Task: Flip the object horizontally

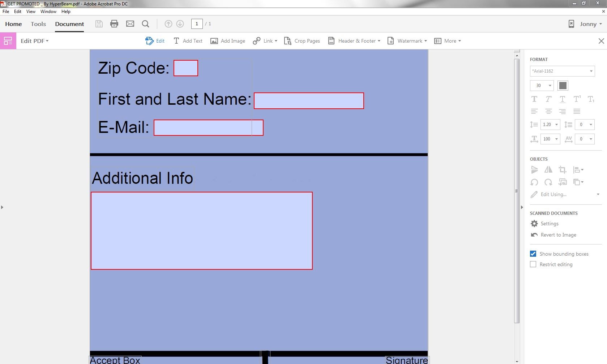Action: point(548,170)
